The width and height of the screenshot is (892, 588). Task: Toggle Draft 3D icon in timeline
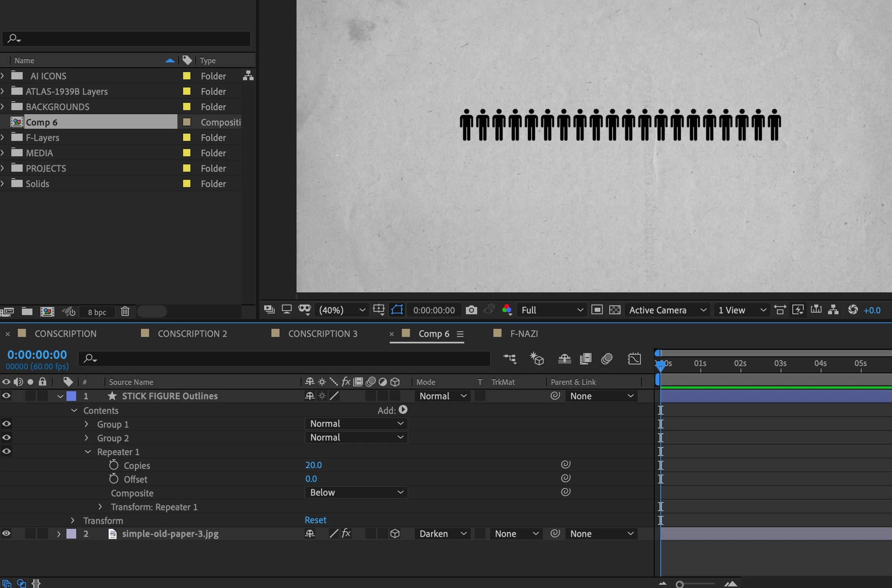point(537,359)
